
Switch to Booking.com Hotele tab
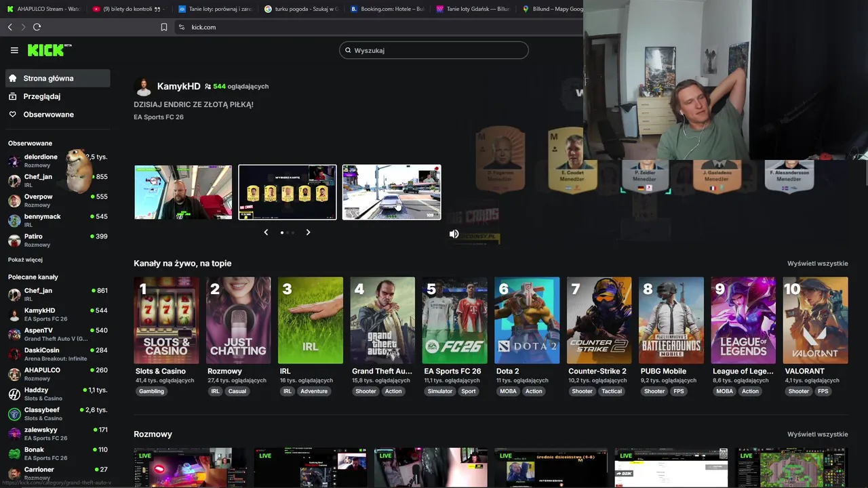coord(388,9)
